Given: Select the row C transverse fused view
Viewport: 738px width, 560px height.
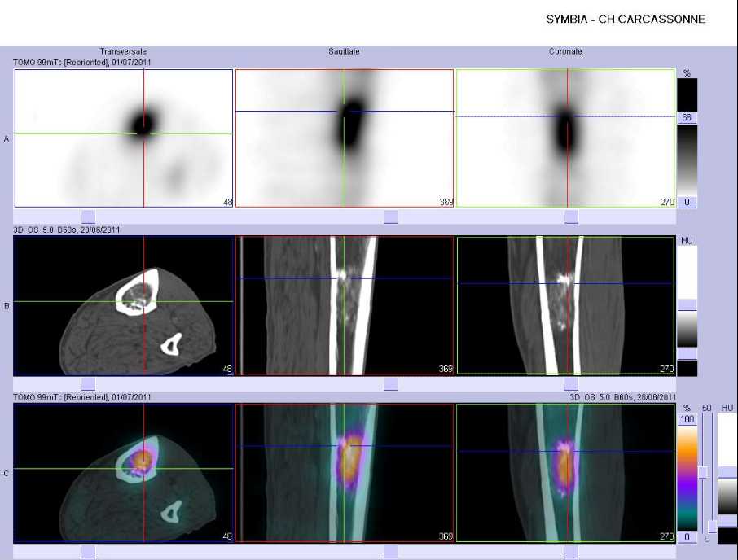Looking at the screenshot, I should coord(124,473).
